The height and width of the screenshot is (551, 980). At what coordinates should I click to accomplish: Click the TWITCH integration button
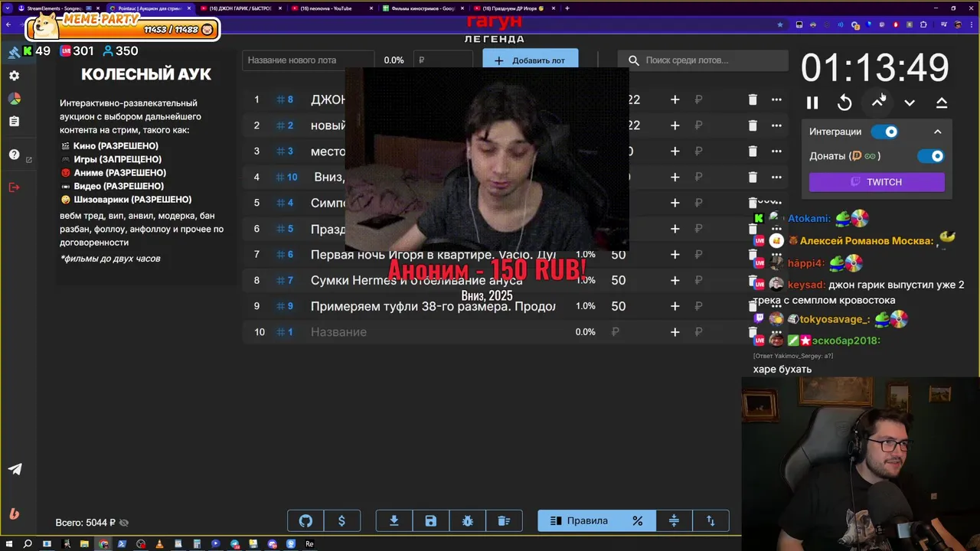877,182
